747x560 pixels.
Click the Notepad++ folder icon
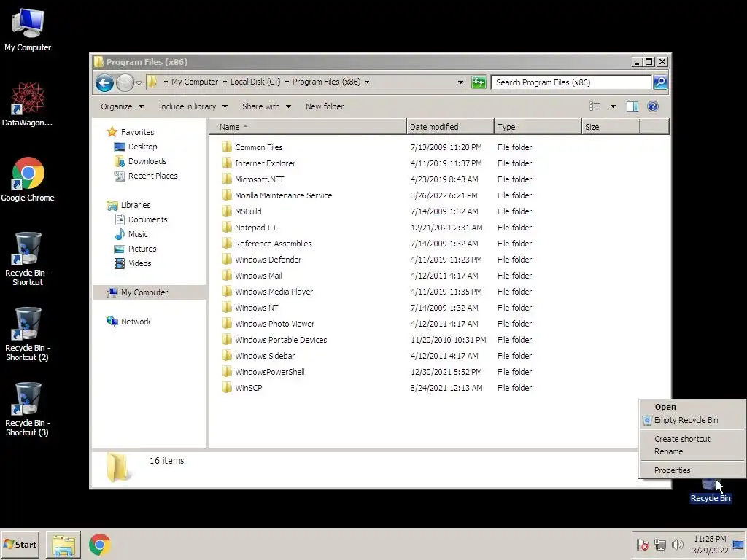coord(227,227)
